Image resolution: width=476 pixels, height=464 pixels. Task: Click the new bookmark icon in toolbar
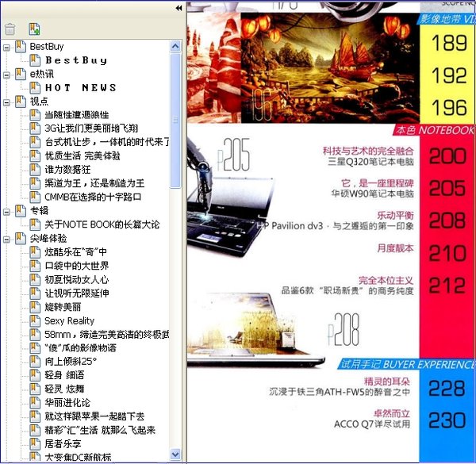34,29
